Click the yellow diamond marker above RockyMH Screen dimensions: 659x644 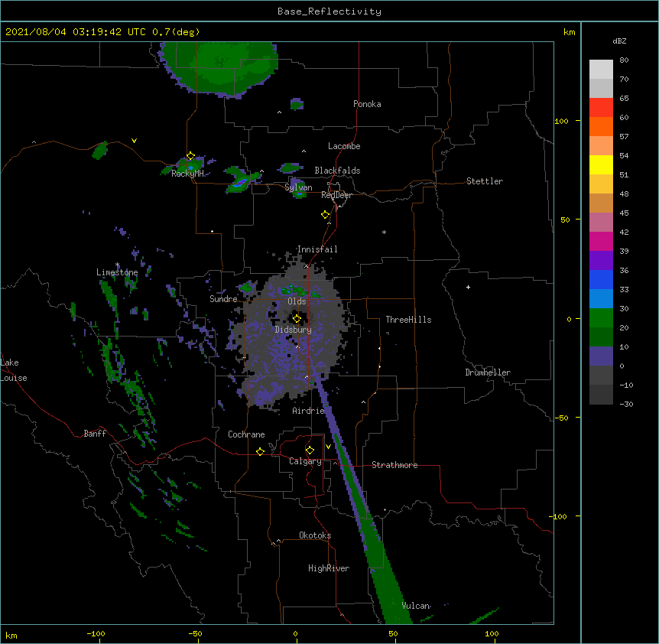tap(190, 156)
